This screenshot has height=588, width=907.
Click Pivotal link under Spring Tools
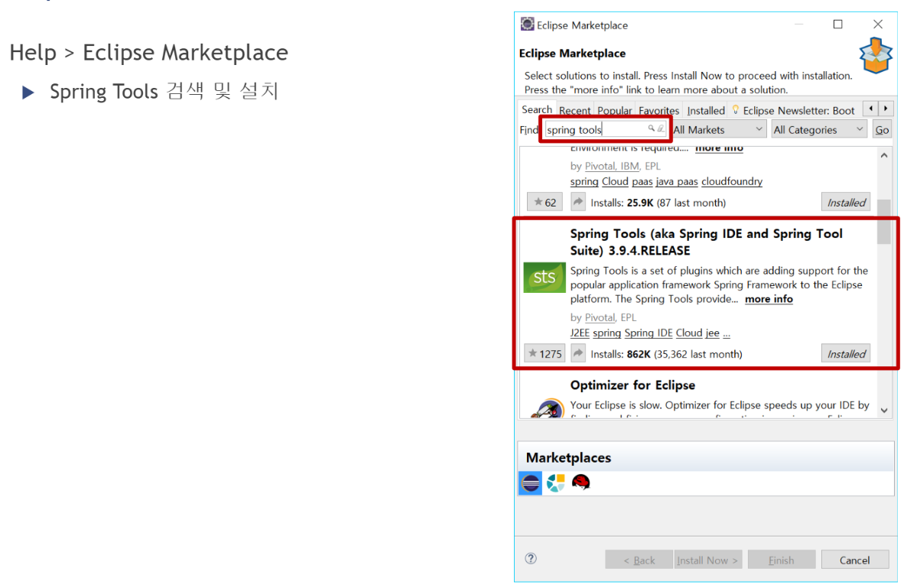point(600,317)
